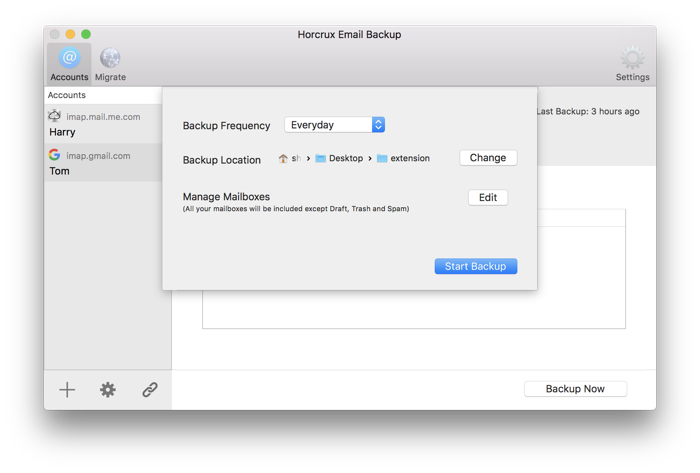Open the Backup Frequency dropdown
The height and width of the screenshot is (473, 700).
click(335, 125)
